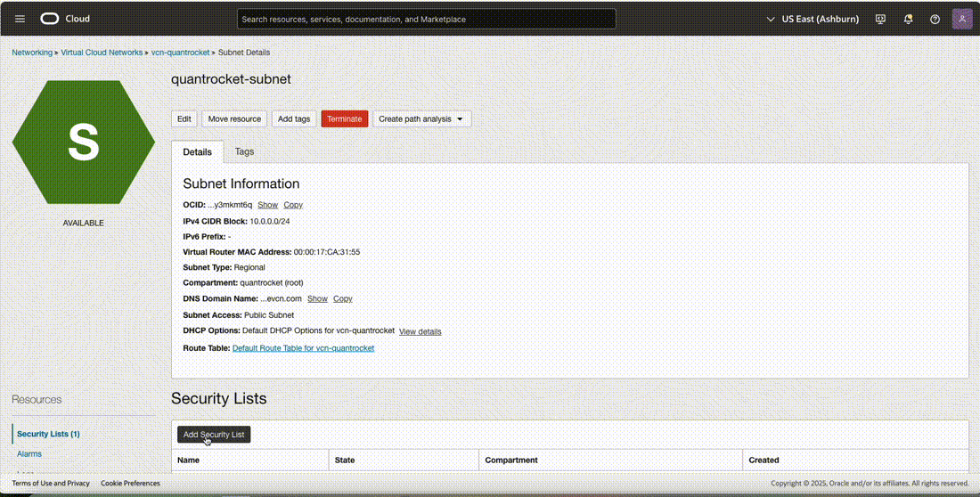Image resolution: width=980 pixels, height=497 pixels.
Task: Show the full DNS Domain Name
Action: (x=317, y=299)
